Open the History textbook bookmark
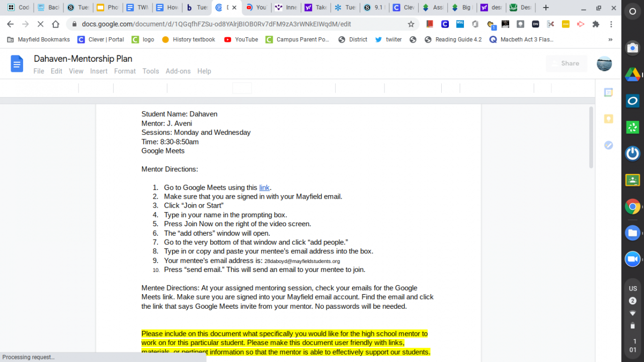644x362 pixels. point(188,40)
